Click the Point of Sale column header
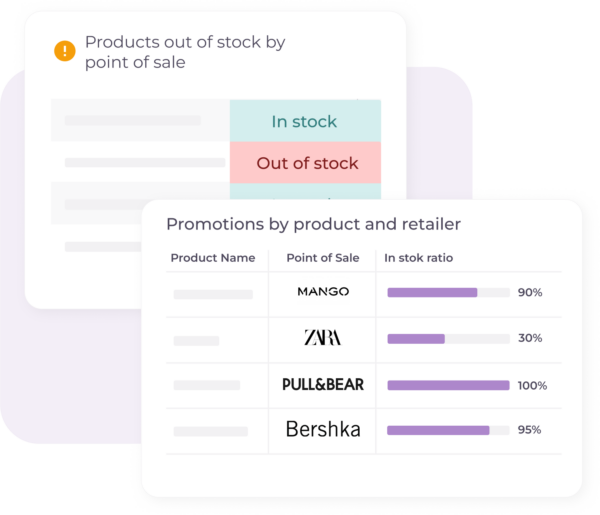 point(322,258)
